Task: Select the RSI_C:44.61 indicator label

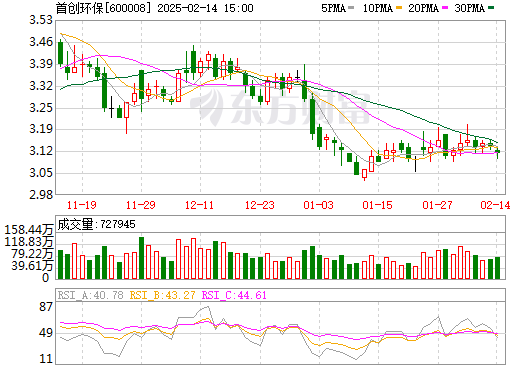Action: [x=234, y=295]
